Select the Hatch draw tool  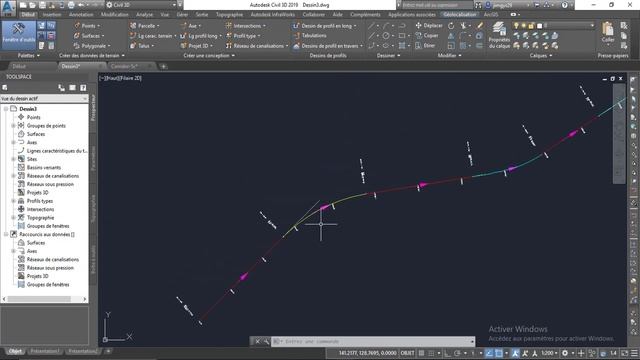coord(402,46)
